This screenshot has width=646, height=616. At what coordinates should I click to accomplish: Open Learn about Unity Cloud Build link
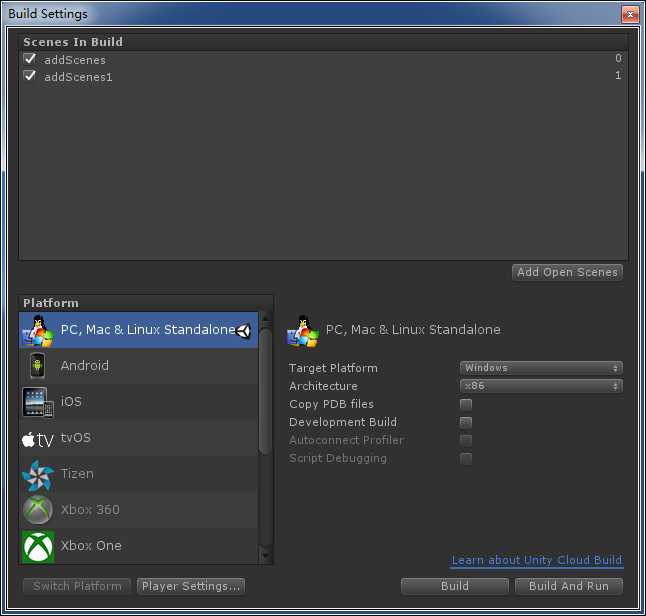(536, 560)
